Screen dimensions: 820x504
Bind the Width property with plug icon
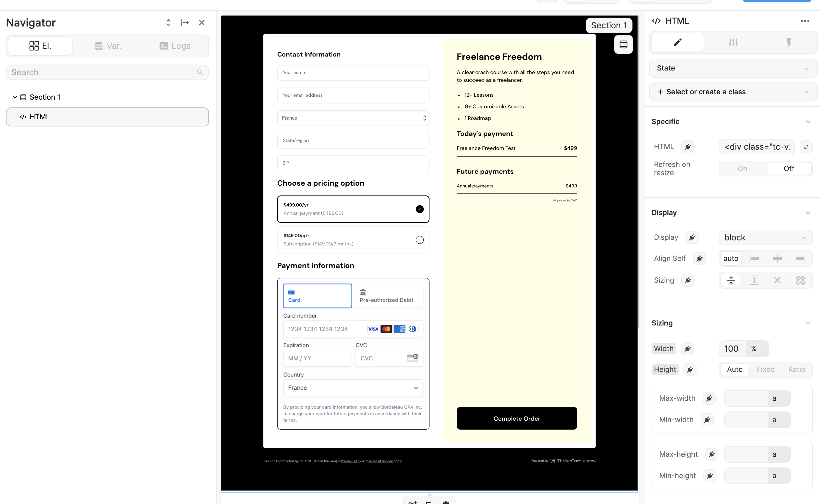click(687, 349)
